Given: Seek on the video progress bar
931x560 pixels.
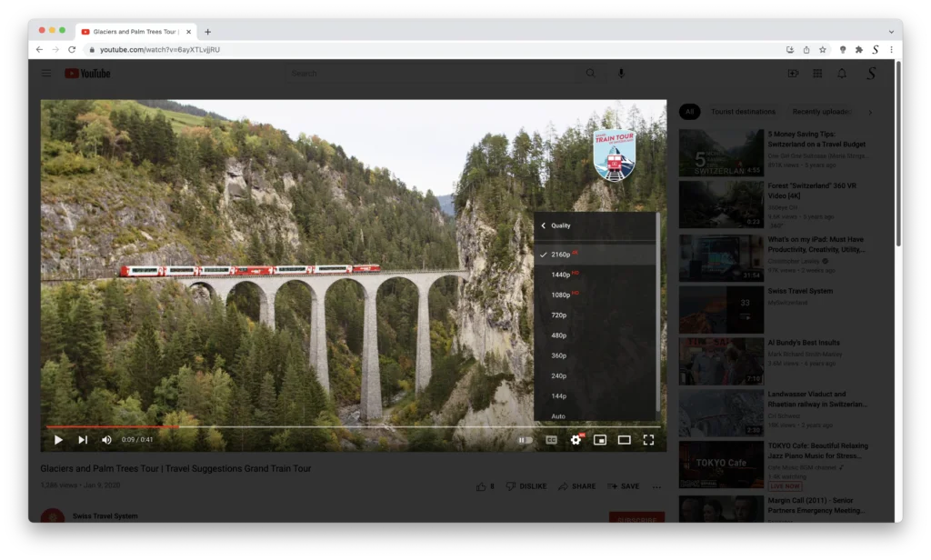Looking at the screenshot, I should 354,426.
